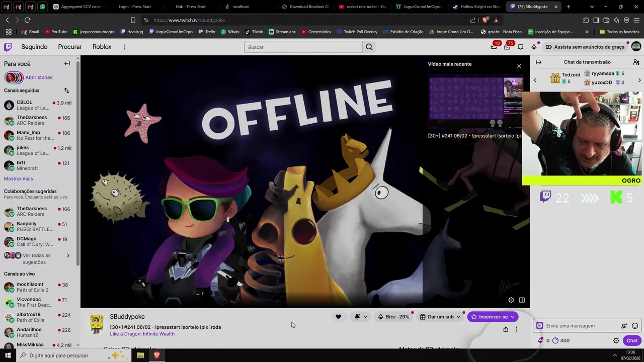Viewport: 644px width, 362px height.
Task: Close the Vídeo mais recente panel
Action: pyautogui.click(x=519, y=66)
